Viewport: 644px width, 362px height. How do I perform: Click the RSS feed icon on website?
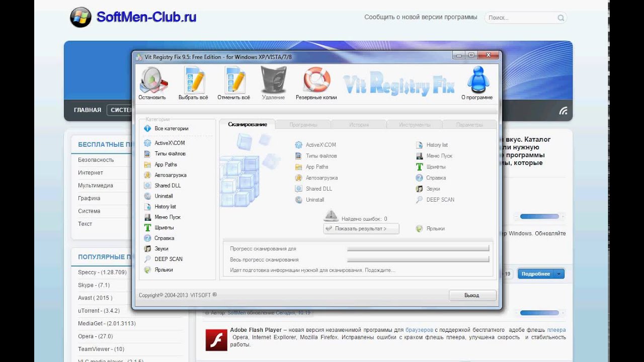[x=563, y=111]
